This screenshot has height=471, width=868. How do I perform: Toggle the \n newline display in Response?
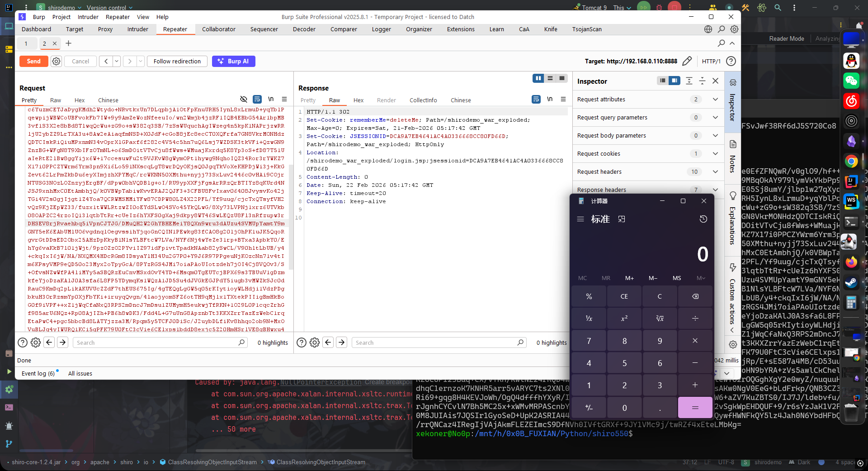[x=550, y=99]
